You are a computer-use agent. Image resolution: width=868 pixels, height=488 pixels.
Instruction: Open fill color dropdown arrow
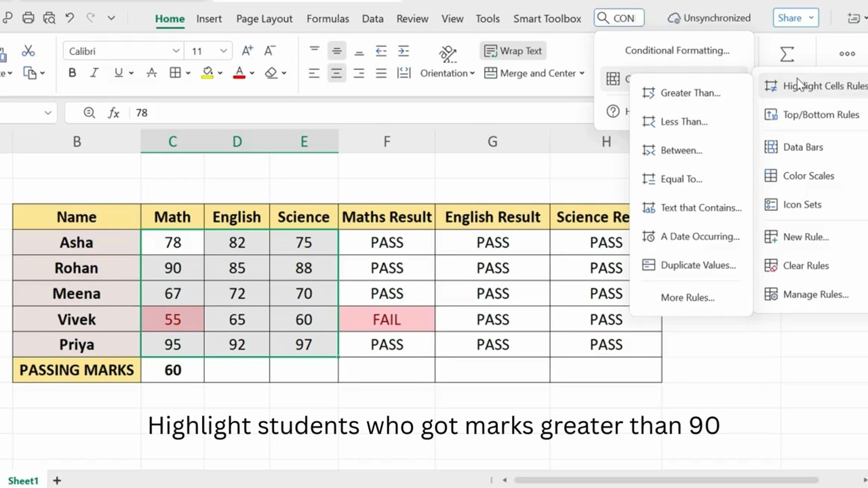point(220,73)
